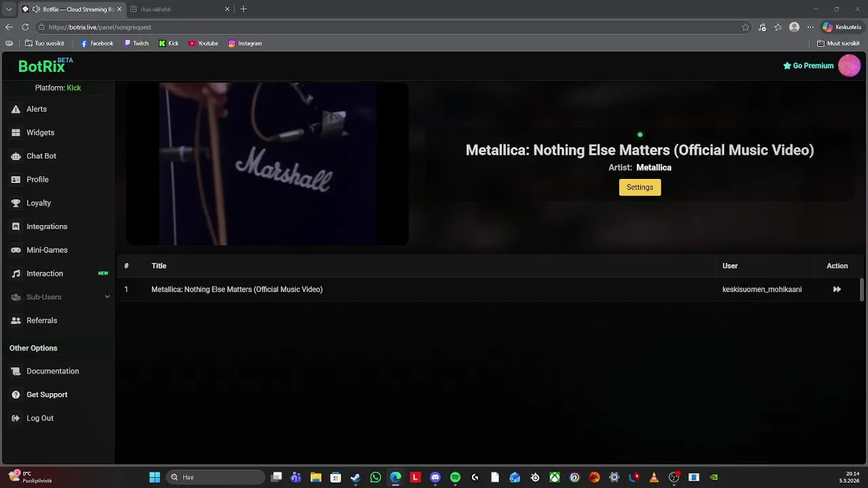Click the user keskisuomen_mohikaani cell
The image size is (868, 488).
[762, 289]
